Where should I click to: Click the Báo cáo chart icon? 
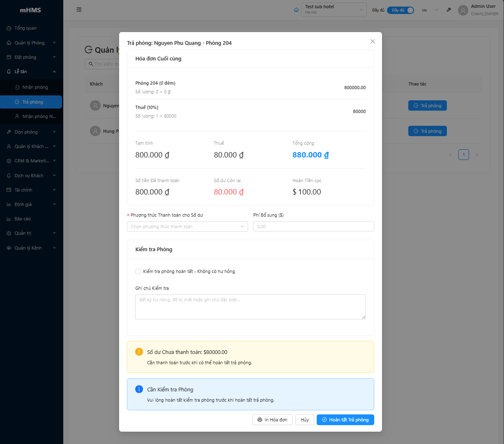coord(9,219)
